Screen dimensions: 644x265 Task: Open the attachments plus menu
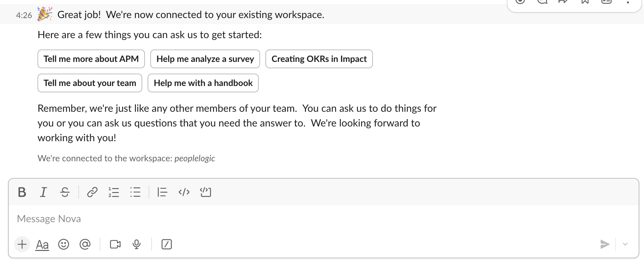pyautogui.click(x=22, y=244)
